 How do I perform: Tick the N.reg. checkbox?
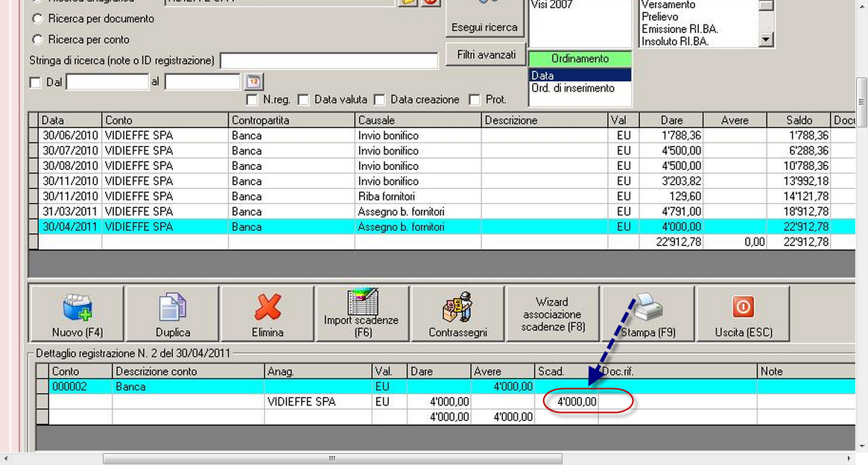pyautogui.click(x=253, y=100)
